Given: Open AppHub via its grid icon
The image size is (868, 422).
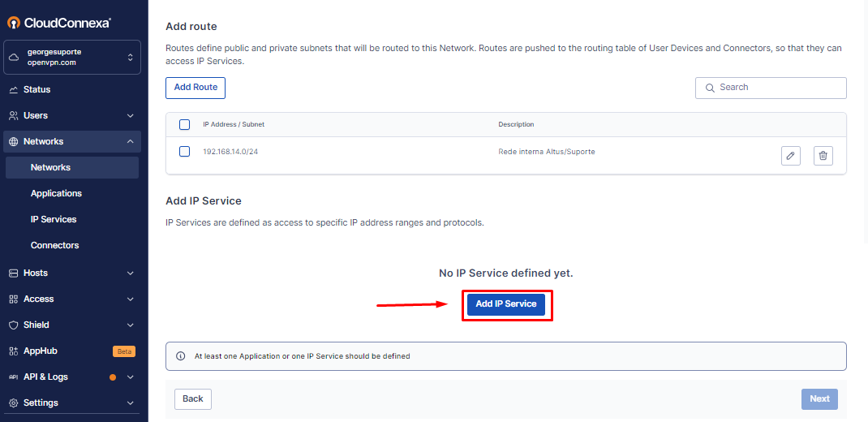Looking at the screenshot, I should tap(14, 351).
